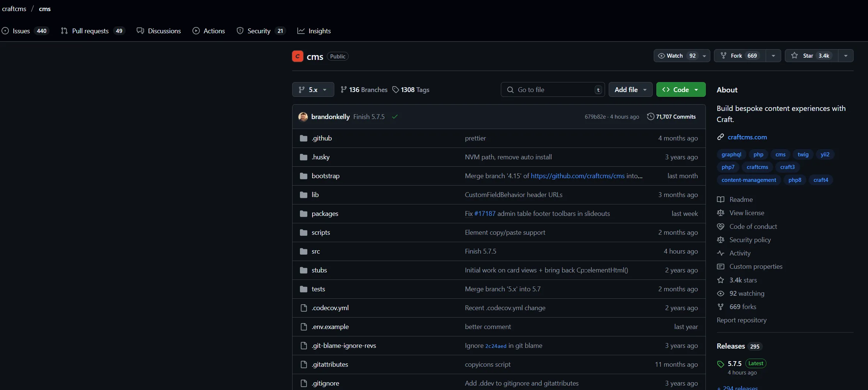Select the yii2 topic tag

pos(825,155)
